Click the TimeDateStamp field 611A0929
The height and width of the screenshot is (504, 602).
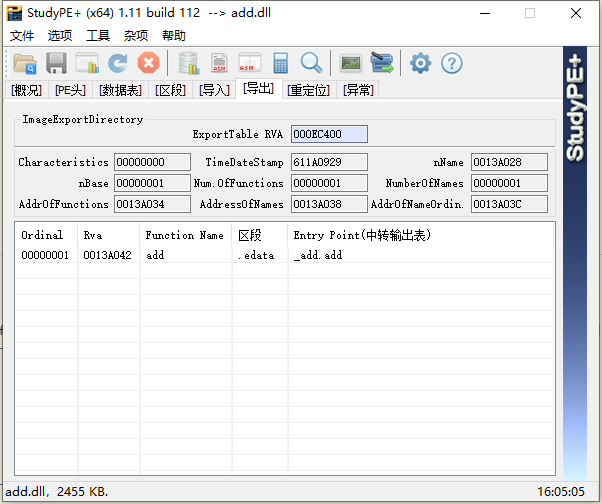pyautogui.click(x=329, y=162)
